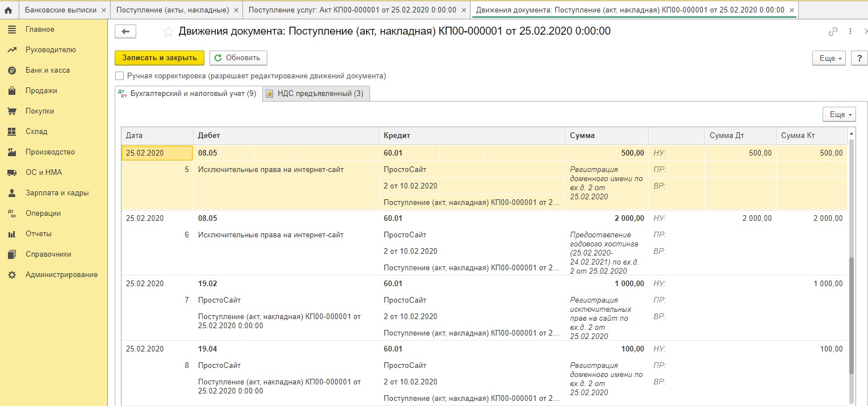Close the Движения документа tab
The width and height of the screenshot is (868, 406).
point(792,10)
